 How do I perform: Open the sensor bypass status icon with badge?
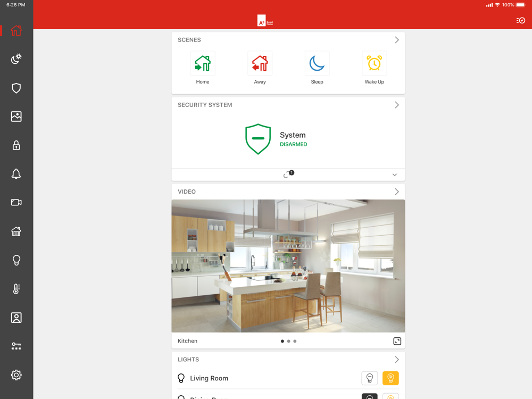pos(289,174)
